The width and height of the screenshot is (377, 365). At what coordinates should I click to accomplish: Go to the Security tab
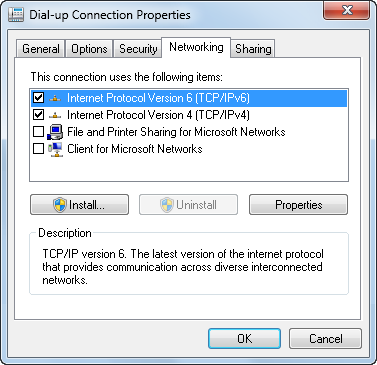(138, 49)
